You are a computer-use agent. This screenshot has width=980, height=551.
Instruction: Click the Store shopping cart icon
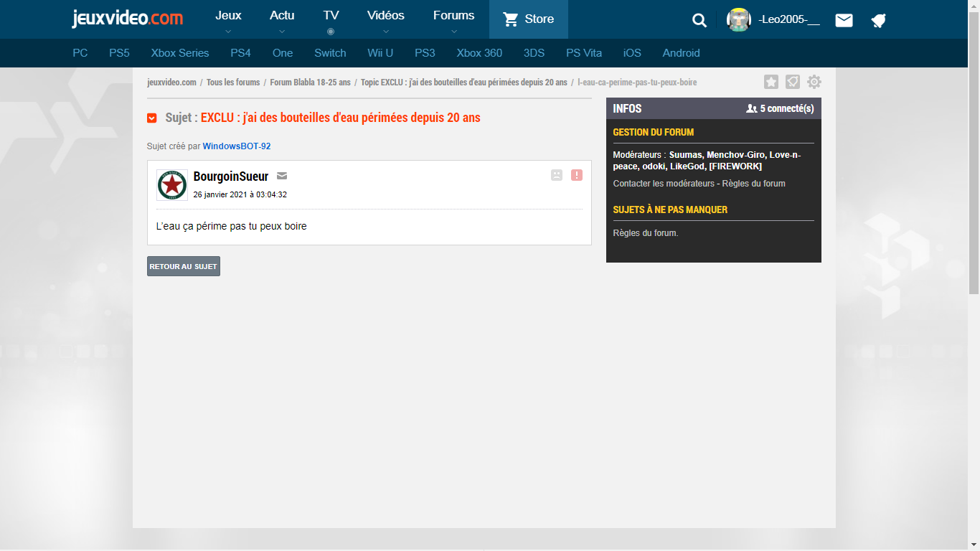[511, 19]
